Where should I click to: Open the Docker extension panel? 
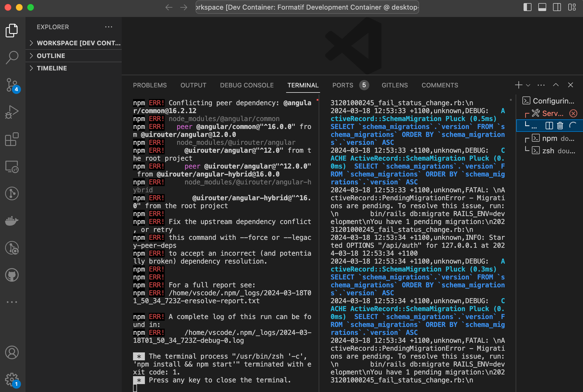(12, 221)
